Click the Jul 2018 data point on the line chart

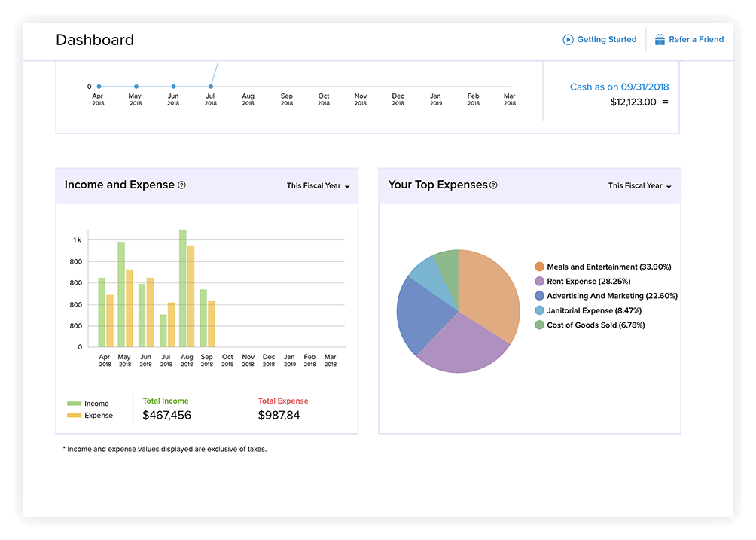(x=210, y=86)
